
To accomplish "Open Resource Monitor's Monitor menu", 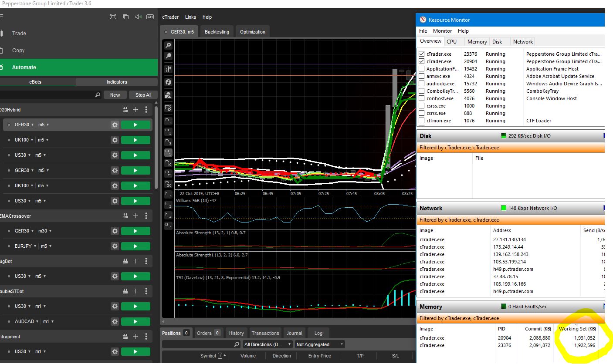I will click(442, 31).
